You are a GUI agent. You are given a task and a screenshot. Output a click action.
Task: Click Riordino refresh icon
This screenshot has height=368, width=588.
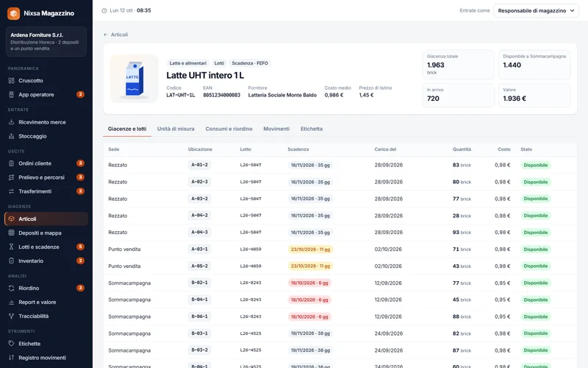(11, 288)
